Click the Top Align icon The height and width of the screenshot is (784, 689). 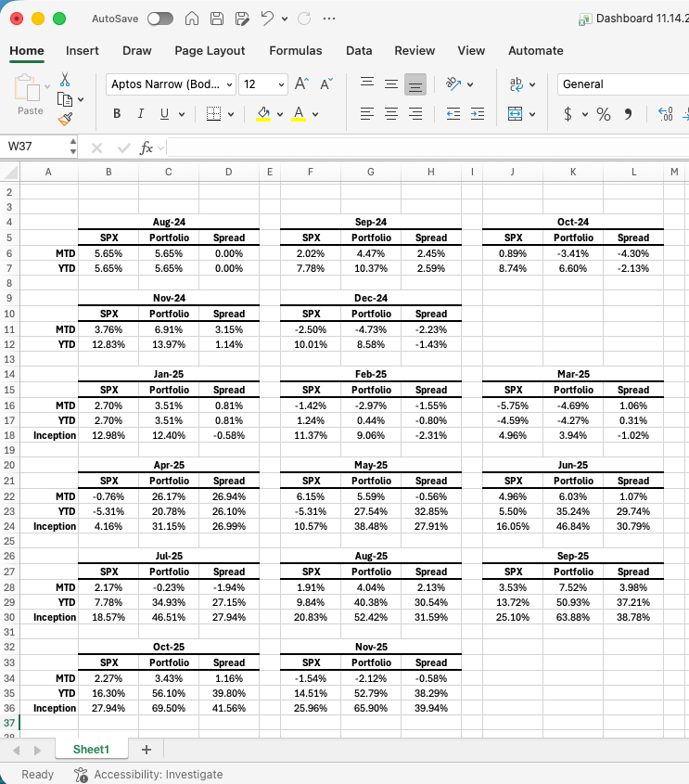[x=367, y=84]
